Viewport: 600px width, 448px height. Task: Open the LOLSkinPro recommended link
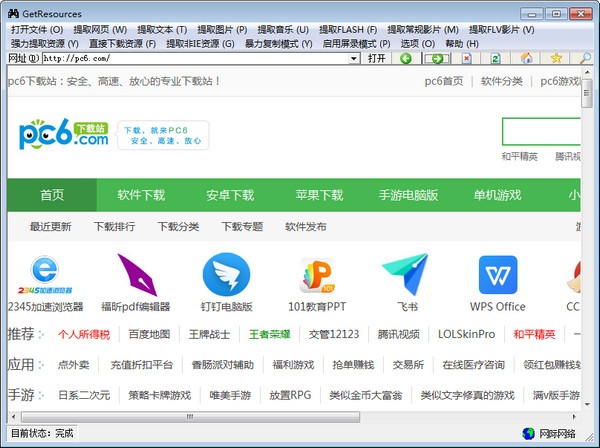tap(466, 334)
